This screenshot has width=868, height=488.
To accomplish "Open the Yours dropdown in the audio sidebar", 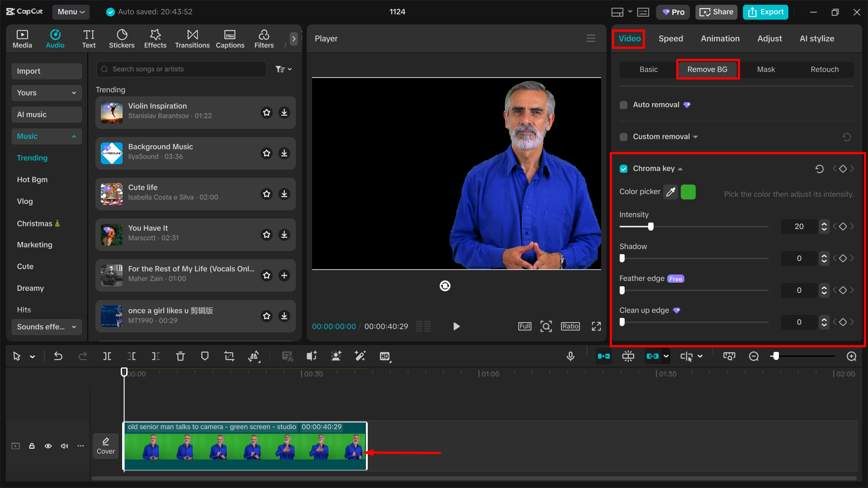I will (x=46, y=93).
